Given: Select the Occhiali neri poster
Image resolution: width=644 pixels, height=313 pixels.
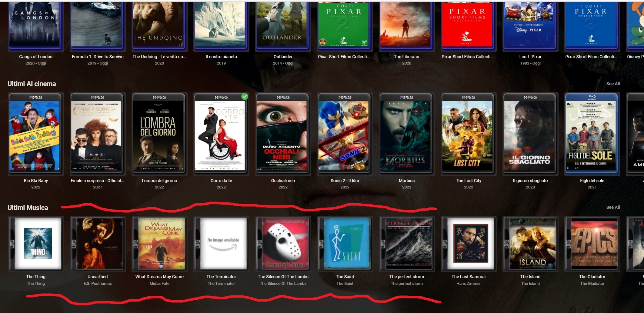Looking at the screenshot, I should pos(283,133).
